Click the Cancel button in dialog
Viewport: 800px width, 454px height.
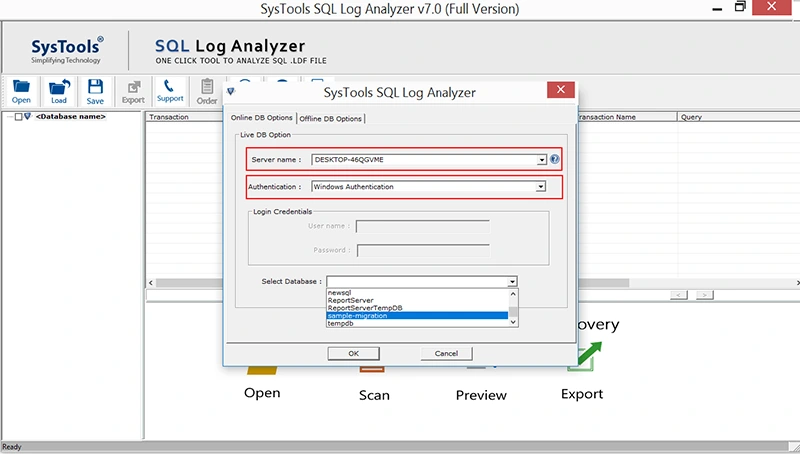pyautogui.click(x=446, y=354)
